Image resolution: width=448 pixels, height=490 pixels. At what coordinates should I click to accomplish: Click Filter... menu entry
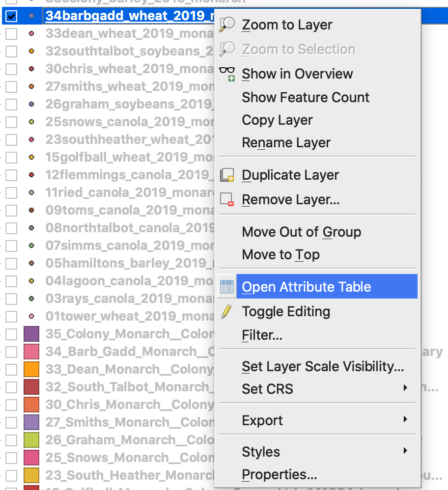click(262, 335)
